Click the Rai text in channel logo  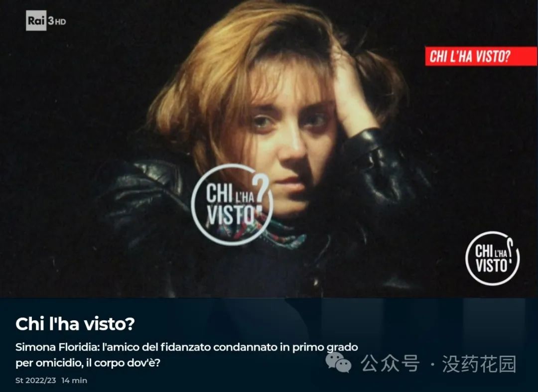tap(36, 20)
